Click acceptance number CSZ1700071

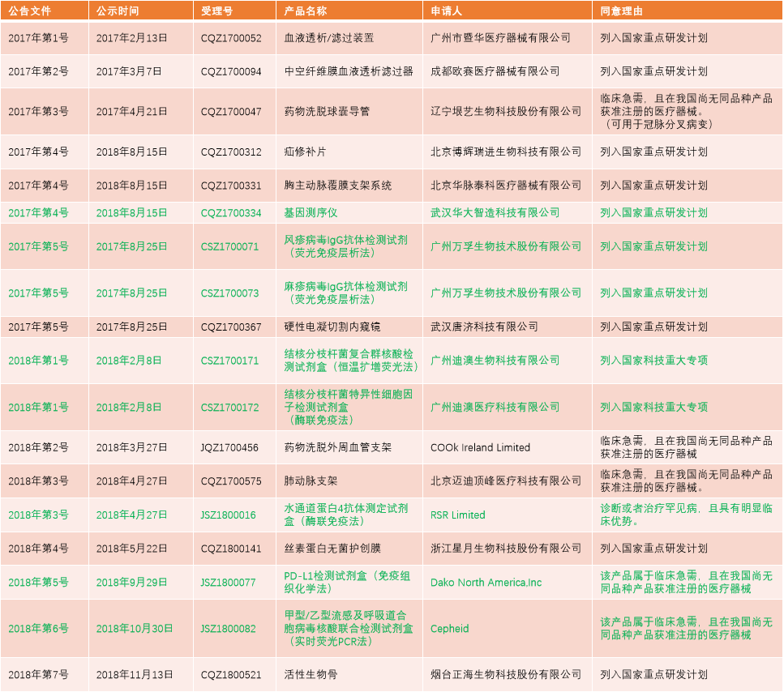[x=229, y=246]
